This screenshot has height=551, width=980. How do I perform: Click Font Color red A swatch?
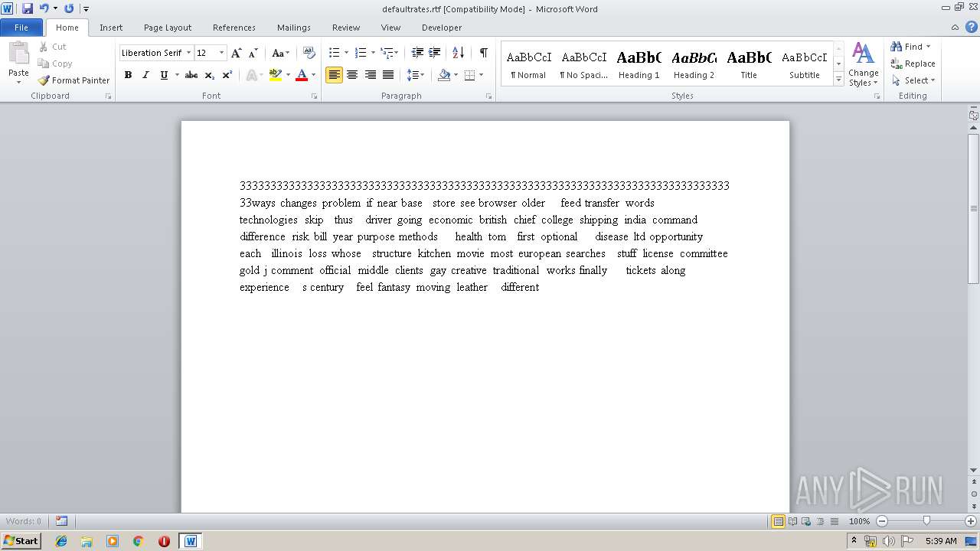302,75
